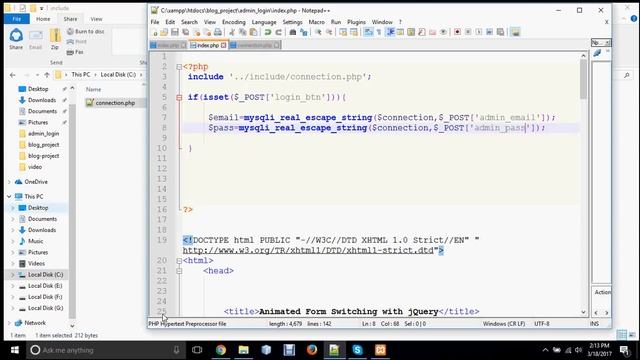The width and height of the screenshot is (640, 360).
Task: Click the Skype icon on the taskbar
Action: [357, 350]
